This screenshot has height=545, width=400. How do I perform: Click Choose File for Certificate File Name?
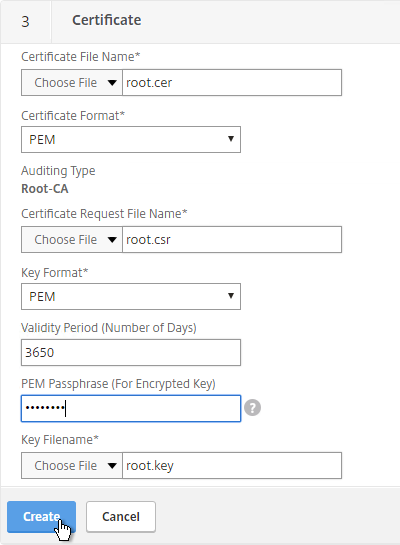click(x=66, y=83)
